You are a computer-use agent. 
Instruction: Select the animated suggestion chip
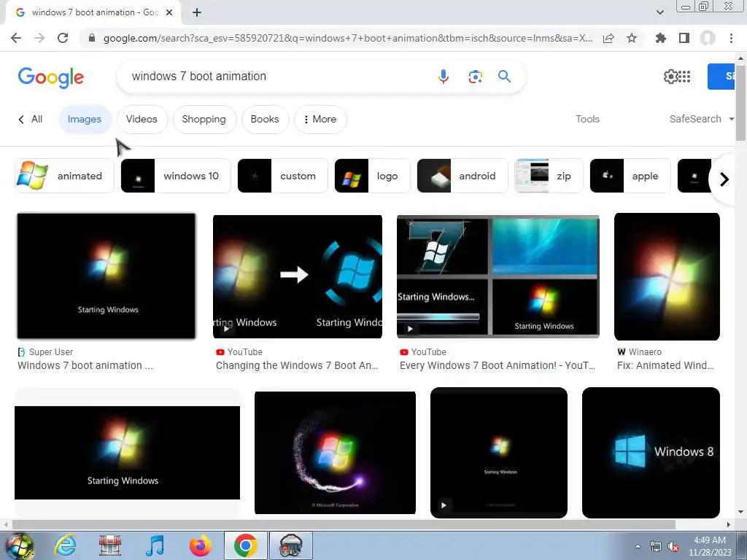(x=64, y=176)
